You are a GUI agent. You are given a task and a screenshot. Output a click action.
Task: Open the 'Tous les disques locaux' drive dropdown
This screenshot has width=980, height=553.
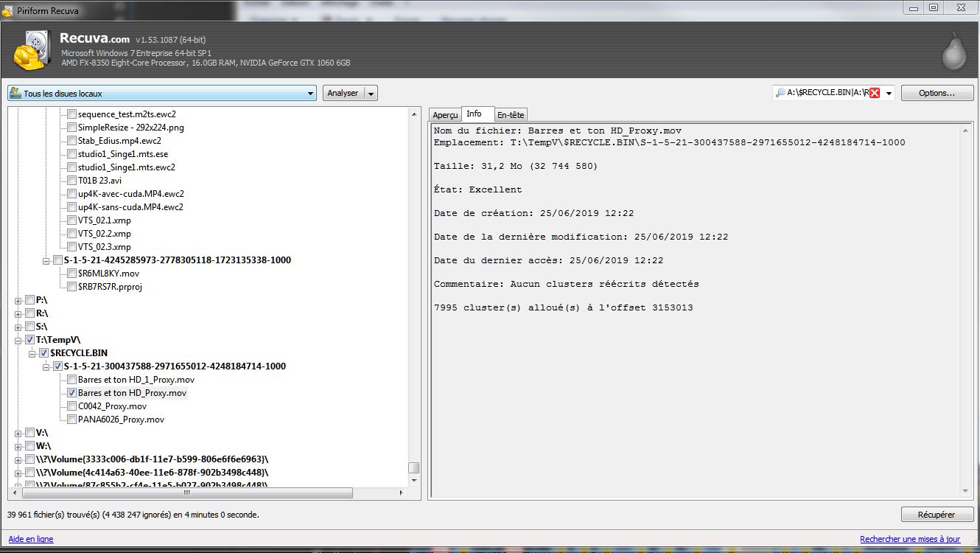[162, 94]
